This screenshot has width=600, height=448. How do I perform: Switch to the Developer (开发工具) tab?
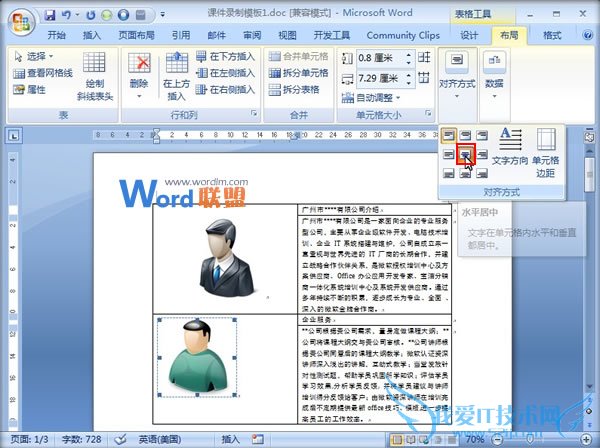click(332, 36)
